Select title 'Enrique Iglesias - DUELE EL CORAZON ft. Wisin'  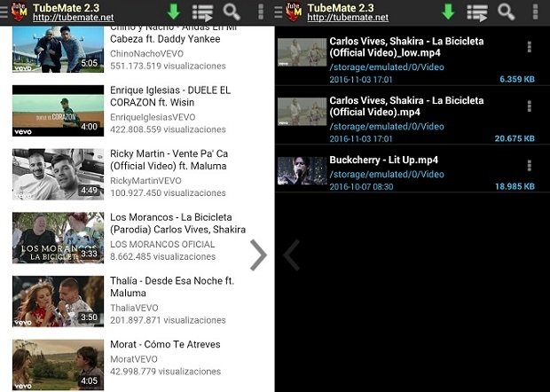click(170, 97)
